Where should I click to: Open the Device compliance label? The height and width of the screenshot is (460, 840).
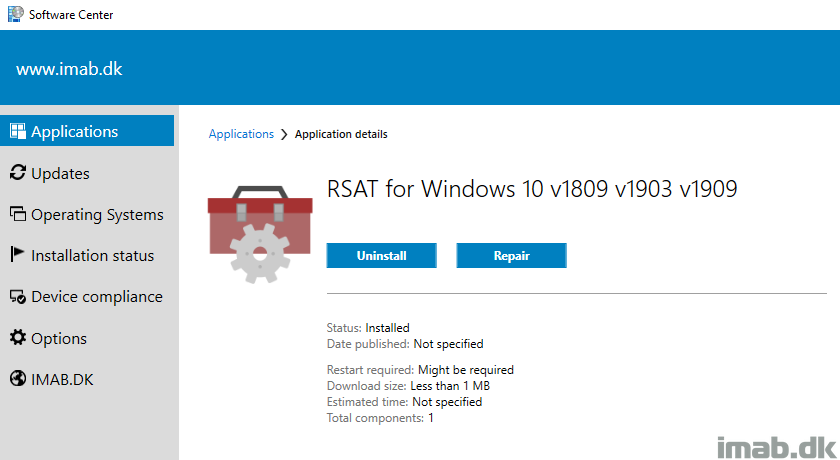point(97,297)
